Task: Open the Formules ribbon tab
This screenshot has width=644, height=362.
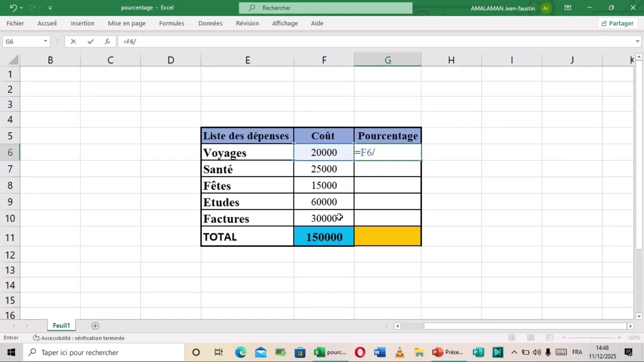Action: (172, 23)
